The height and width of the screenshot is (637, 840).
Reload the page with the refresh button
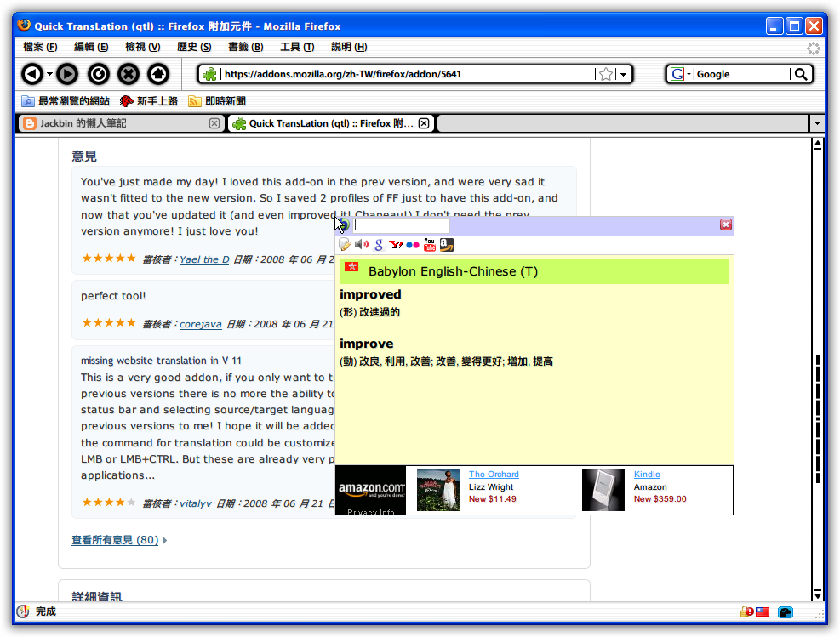(99, 74)
